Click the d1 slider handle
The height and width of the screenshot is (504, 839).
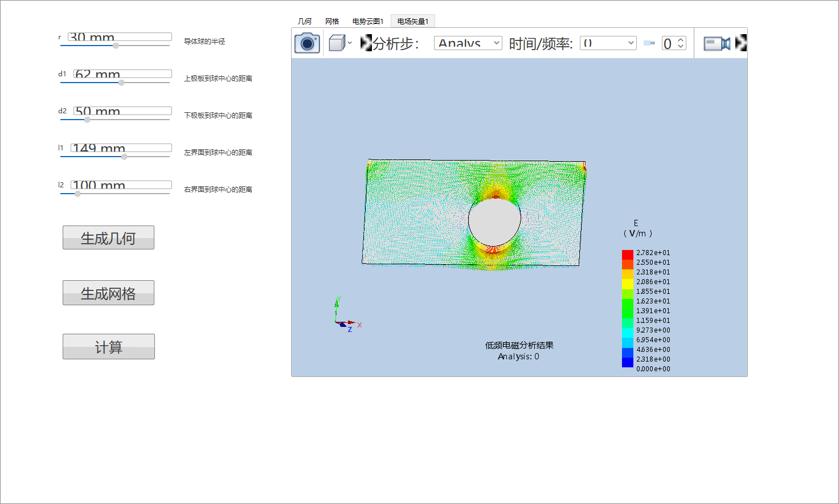click(x=121, y=83)
